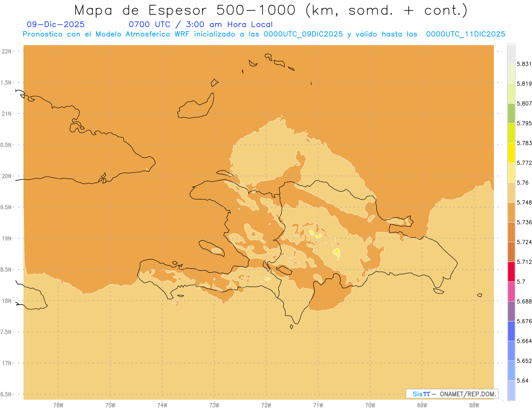Screen dimensions: 532x411
Task: Click the longitude label "75W"
Action: tap(110, 405)
